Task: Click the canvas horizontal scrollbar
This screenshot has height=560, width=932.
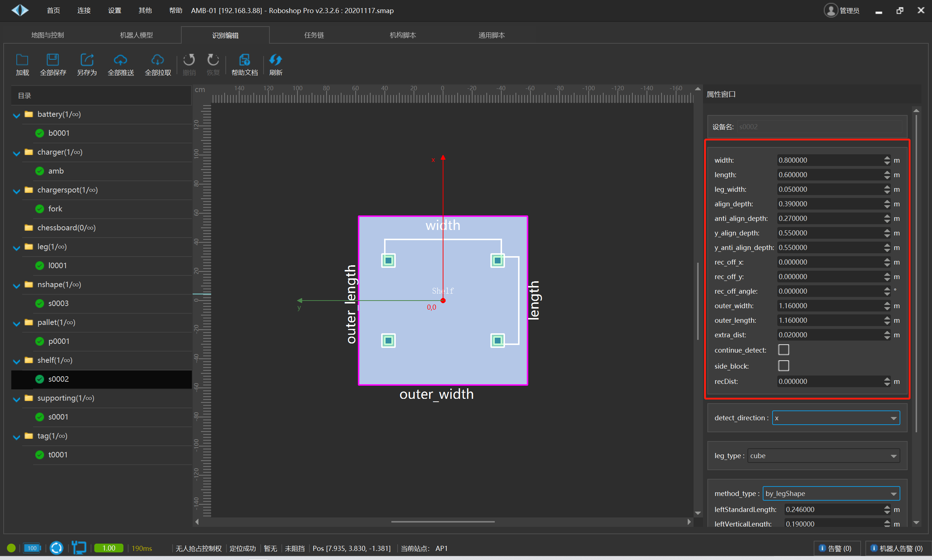Action: 442,521
